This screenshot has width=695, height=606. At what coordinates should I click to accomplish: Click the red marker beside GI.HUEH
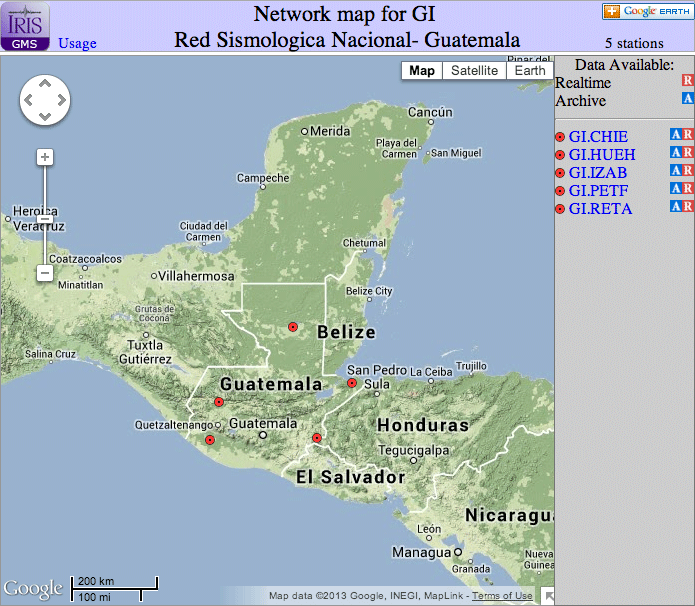coord(560,155)
